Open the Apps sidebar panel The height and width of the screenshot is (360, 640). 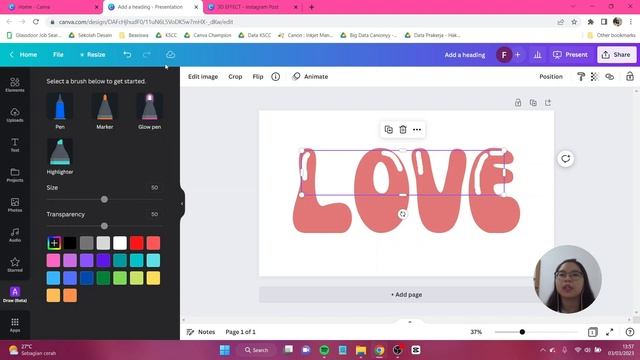[x=15, y=324]
